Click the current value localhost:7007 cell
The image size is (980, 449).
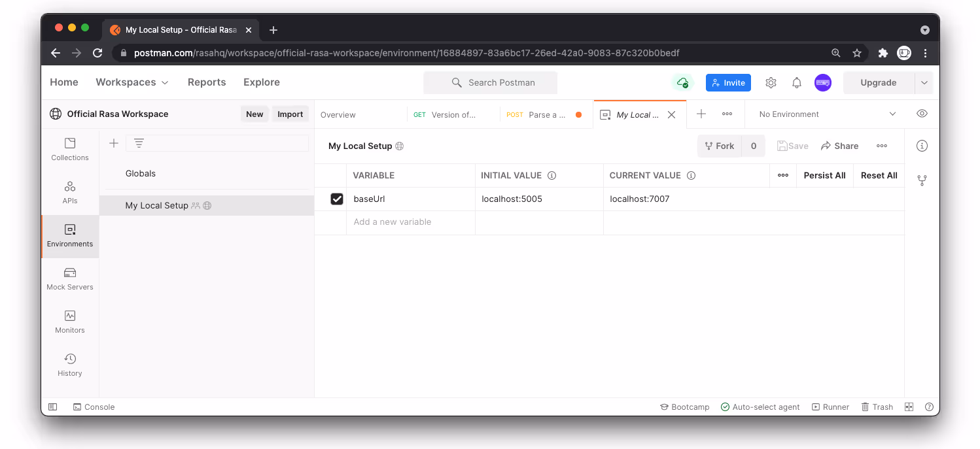click(x=754, y=199)
